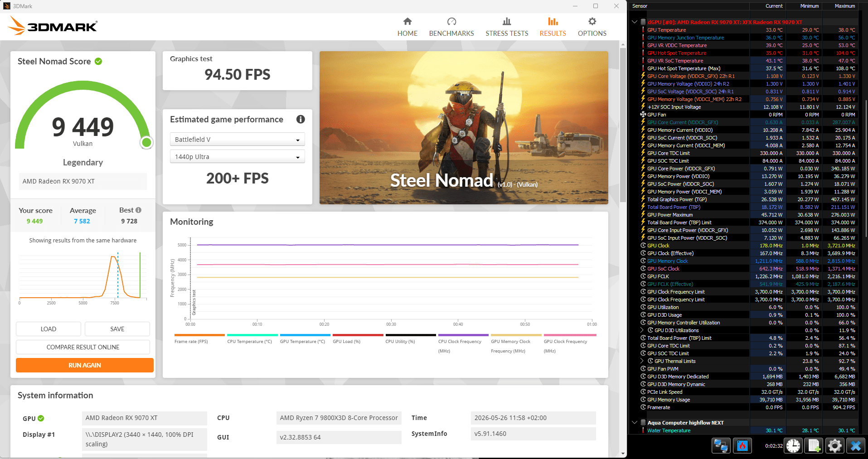Toggle the GPU Load (%) legend entry
This screenshot has height=459, width=868.
point(358,339)
